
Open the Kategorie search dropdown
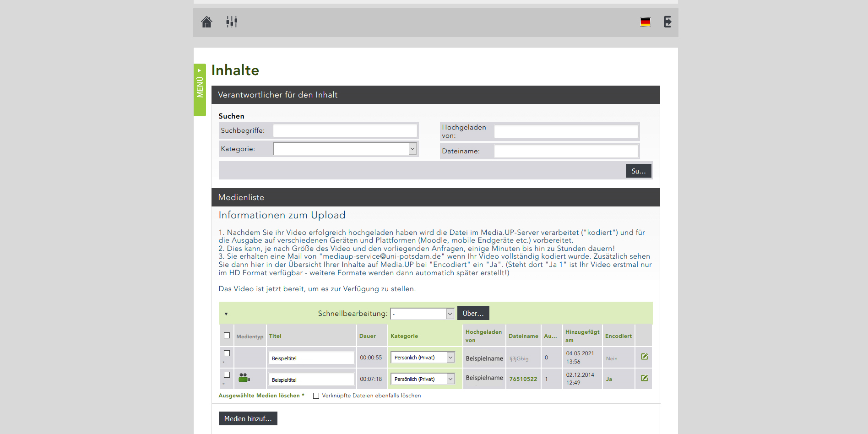point(345,149)
